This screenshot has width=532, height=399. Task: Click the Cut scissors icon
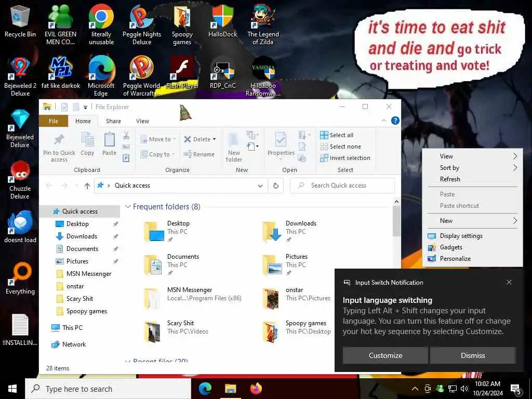click(126, 136)
